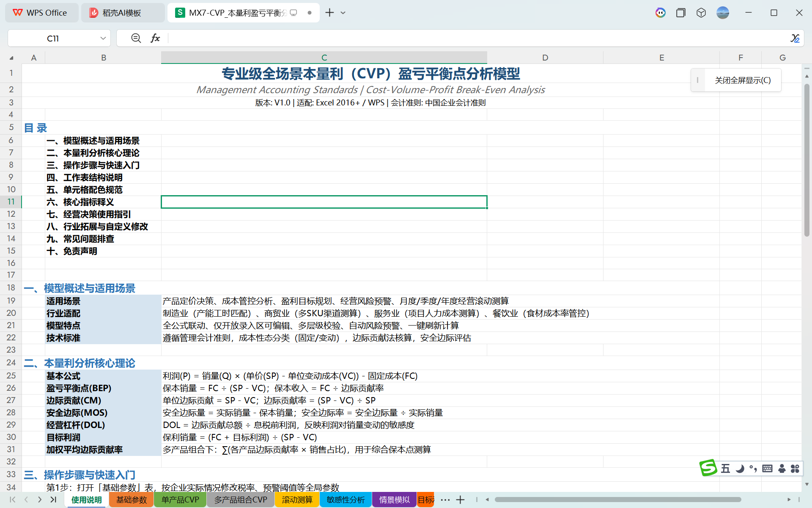Click the first-sheet navigation arrow
This screenshot has height=508, width=812.
coord(12,500)
